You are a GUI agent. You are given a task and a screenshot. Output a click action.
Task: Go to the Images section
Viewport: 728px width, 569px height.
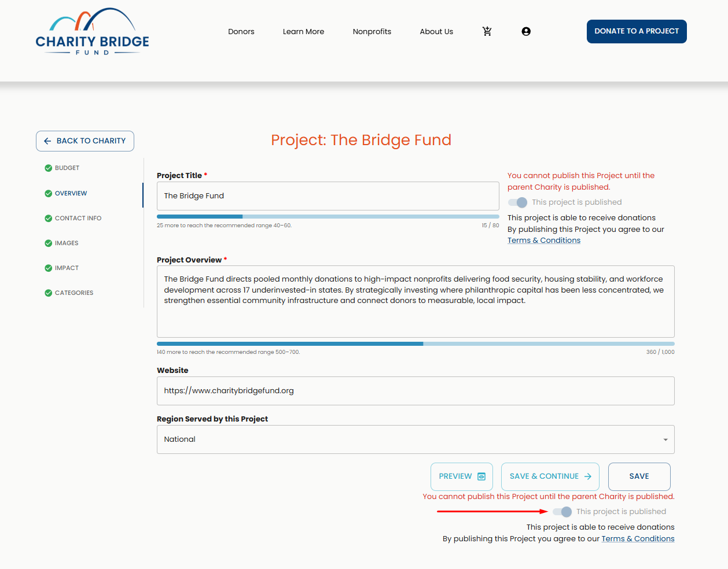[67, 243]
